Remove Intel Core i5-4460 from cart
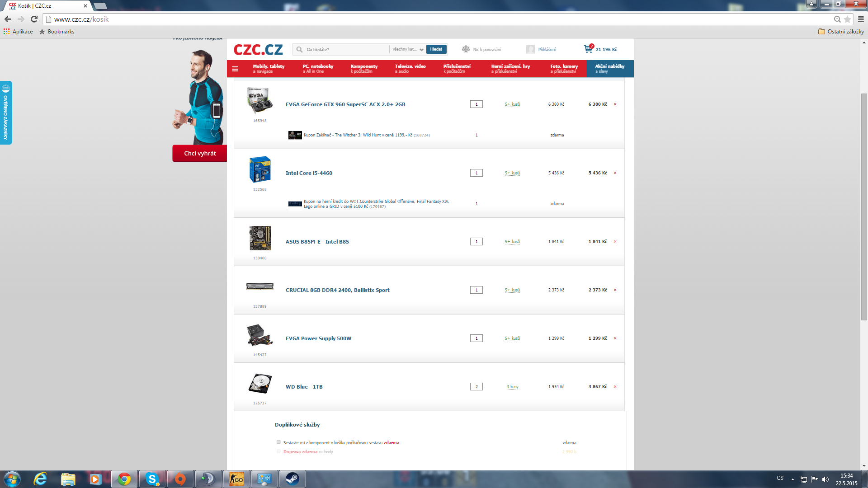Image resolution: width=868 pixels, height=488 pixels. pyautogui.click(x=615, y=173)
